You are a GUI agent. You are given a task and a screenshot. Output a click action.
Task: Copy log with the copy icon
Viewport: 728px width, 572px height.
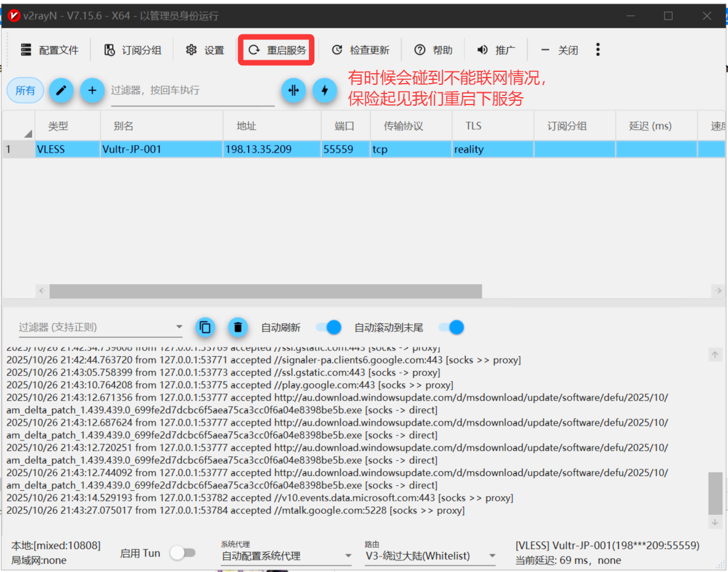206,327
